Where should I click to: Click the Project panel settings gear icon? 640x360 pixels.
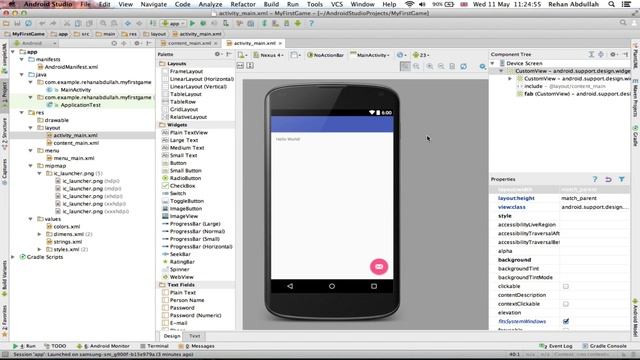coord(137,43)
